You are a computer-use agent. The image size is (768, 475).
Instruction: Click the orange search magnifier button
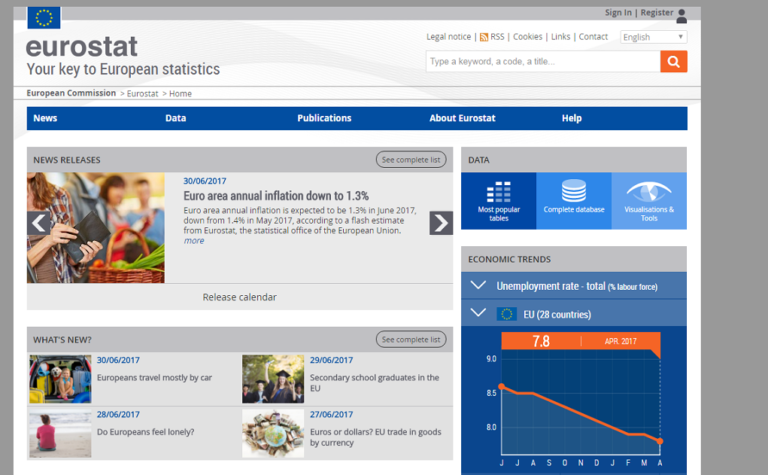[x=673, y=62]
